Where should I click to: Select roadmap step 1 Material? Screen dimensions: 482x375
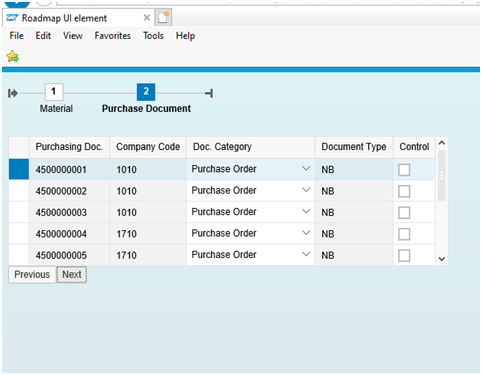click(x=54, y=92)
